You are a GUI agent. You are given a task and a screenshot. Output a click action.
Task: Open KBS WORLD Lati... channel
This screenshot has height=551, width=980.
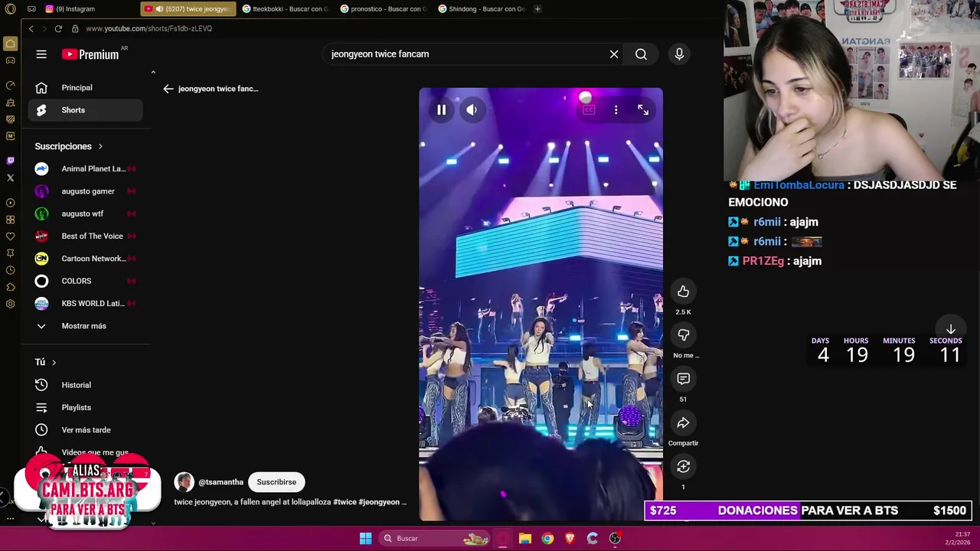86,303
